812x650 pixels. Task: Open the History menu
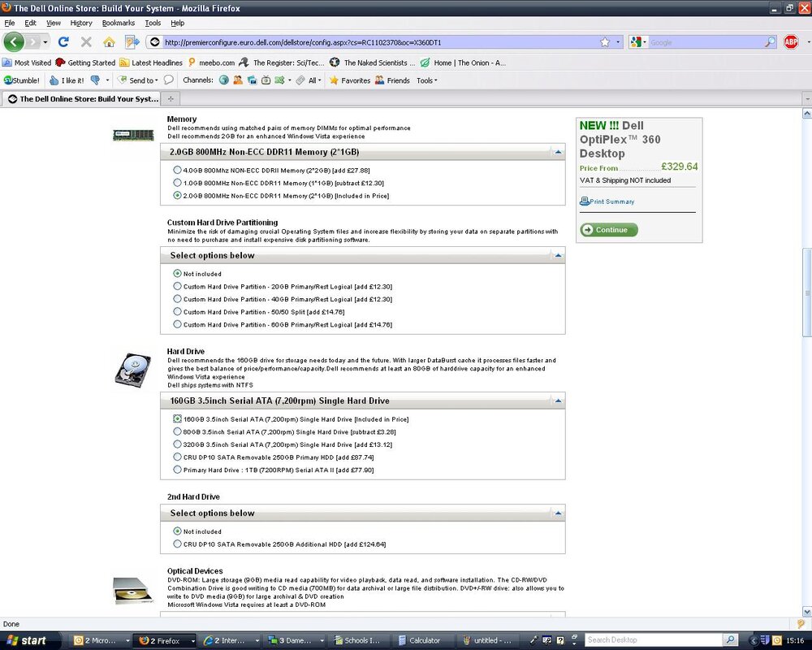click(80, 23)
